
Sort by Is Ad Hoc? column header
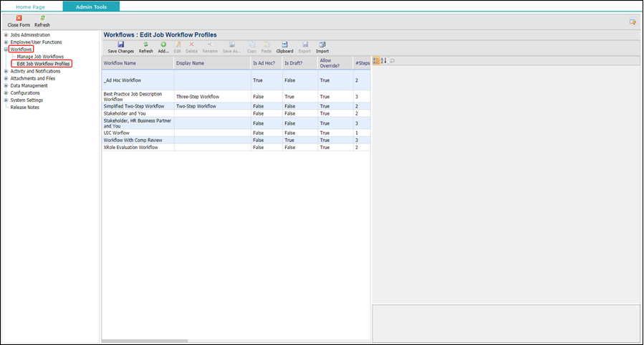(267, 63)
